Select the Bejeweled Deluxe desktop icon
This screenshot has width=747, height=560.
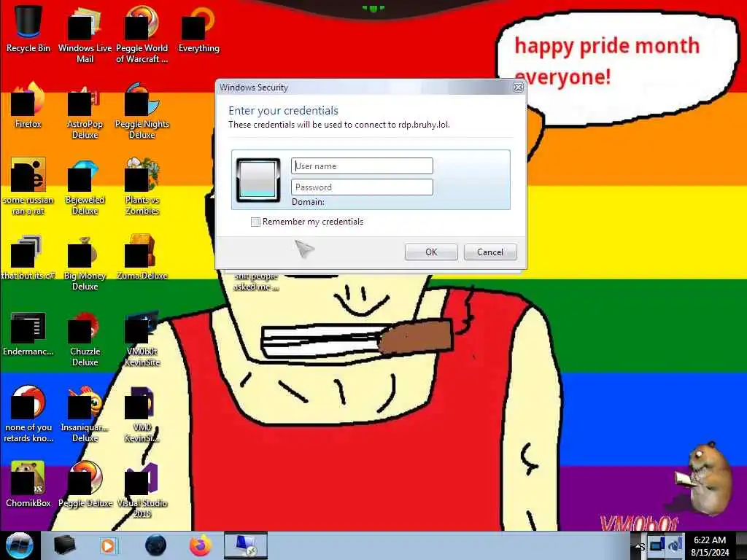[85, 186]
